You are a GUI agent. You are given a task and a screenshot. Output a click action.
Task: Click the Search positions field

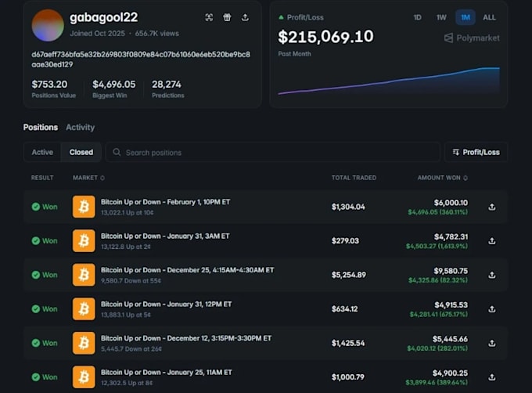click(x=273, y=153)
